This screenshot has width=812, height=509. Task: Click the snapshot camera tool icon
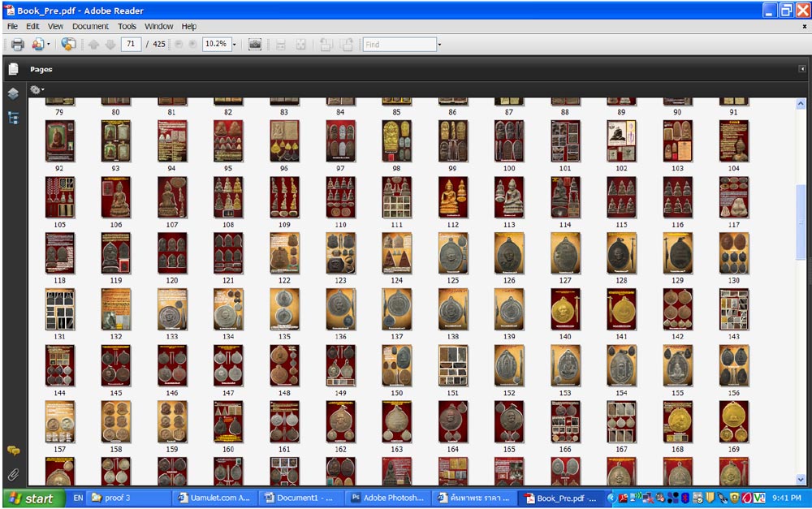coord(255,45)
